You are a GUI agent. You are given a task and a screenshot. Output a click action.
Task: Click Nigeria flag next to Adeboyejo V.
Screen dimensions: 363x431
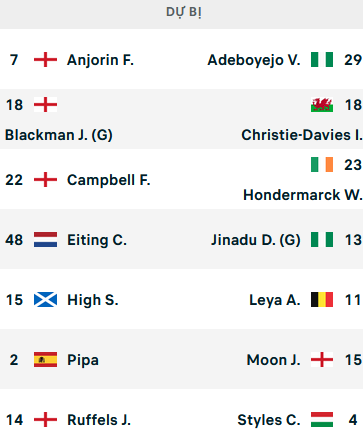point(322,60)
